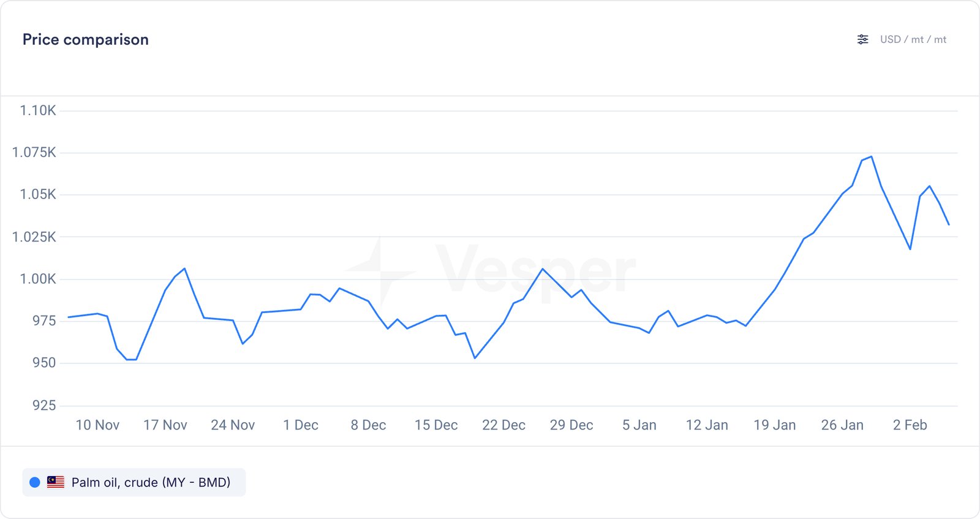Select the 10 Nov date label

pos(97,425)
